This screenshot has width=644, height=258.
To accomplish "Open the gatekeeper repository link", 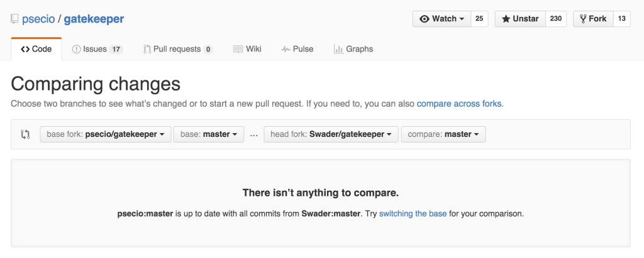I will (x=94, y=19).
